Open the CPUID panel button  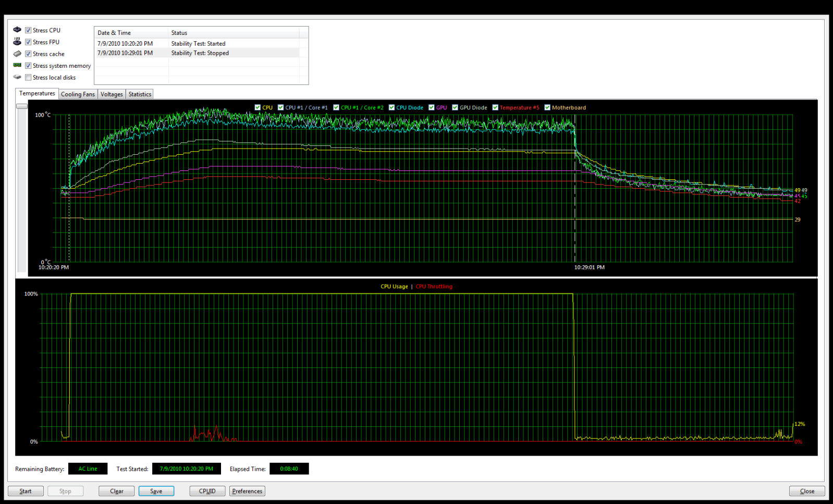207,491
